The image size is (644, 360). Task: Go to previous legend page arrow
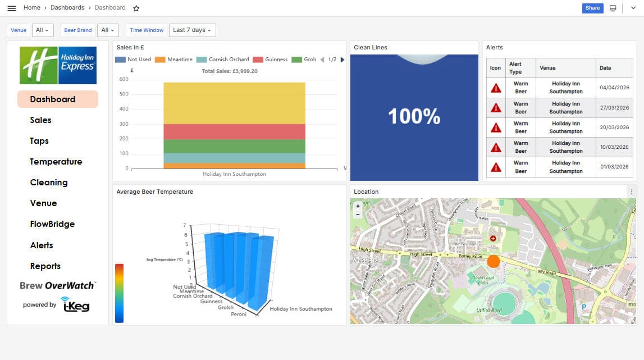pos(322,60)
